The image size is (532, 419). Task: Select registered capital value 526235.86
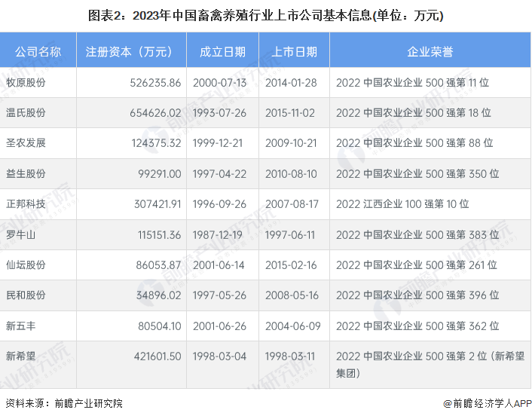click(155, 83)
